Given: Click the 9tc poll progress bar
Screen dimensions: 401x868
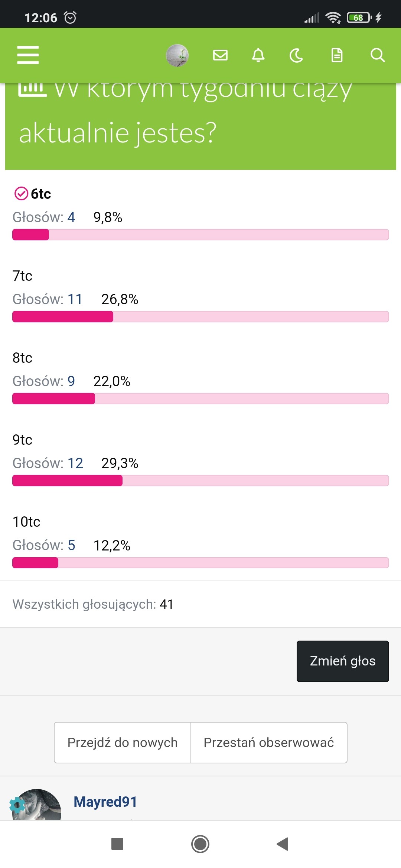Looking at the screenshot, I should [200, 481].
